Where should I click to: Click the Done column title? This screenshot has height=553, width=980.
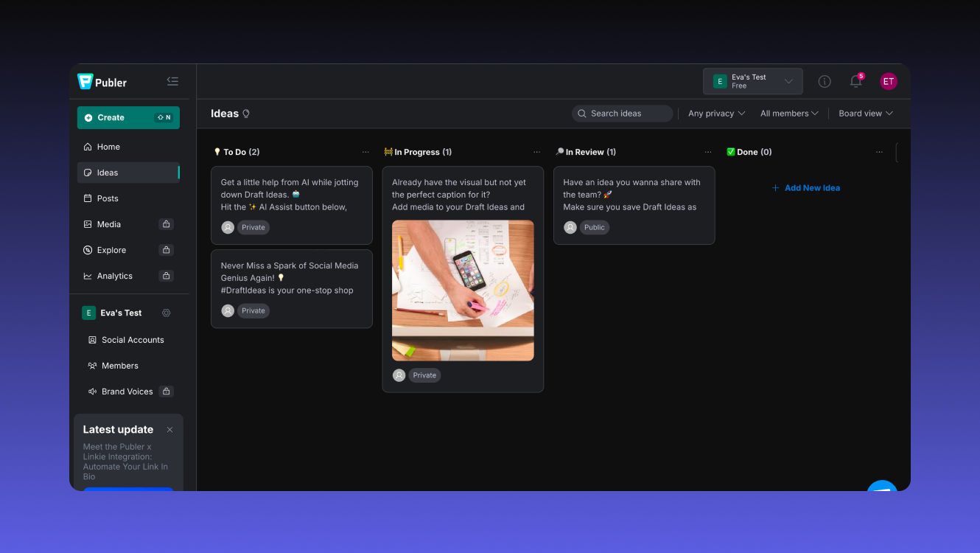tap(749, 152)
